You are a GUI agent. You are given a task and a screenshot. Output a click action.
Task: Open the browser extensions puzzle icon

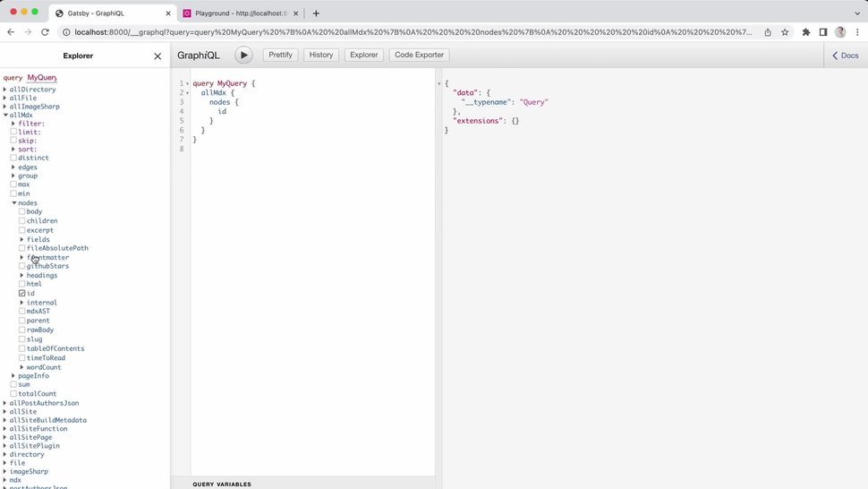[805, 32]
